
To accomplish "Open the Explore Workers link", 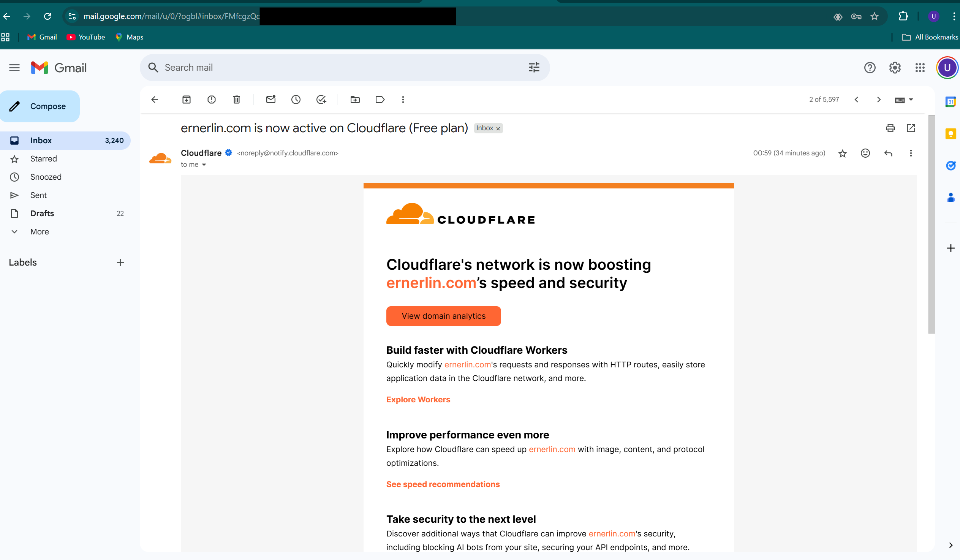I will click(418, 399).
